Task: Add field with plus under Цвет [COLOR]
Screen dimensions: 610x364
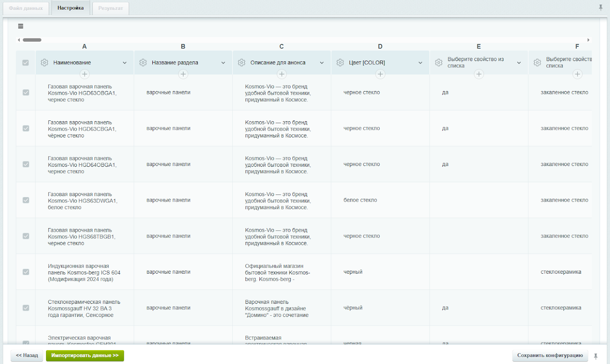Action: click(380, 74)
